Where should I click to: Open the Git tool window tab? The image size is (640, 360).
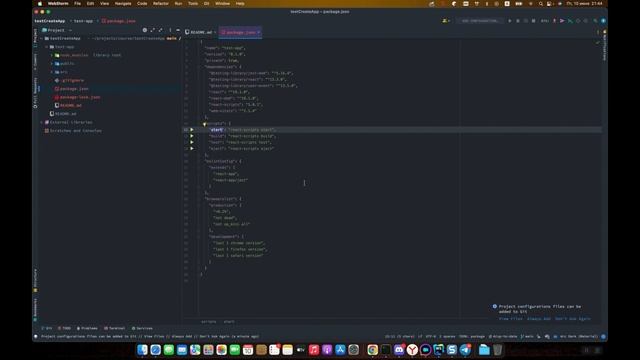pos(47,328)
